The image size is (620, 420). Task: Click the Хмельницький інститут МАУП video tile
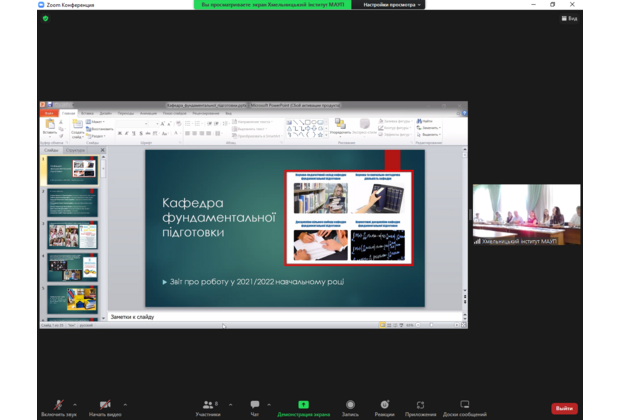pos(526,214)
